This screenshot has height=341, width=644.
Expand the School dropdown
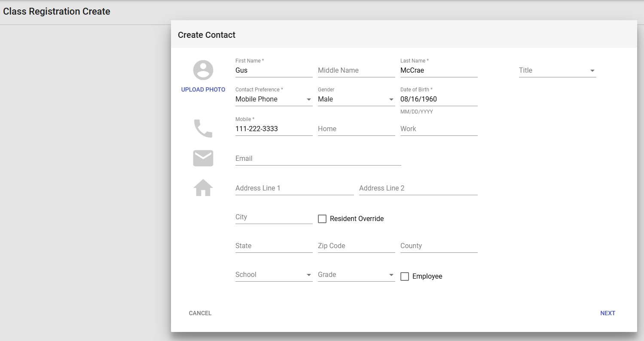point(274,275)
